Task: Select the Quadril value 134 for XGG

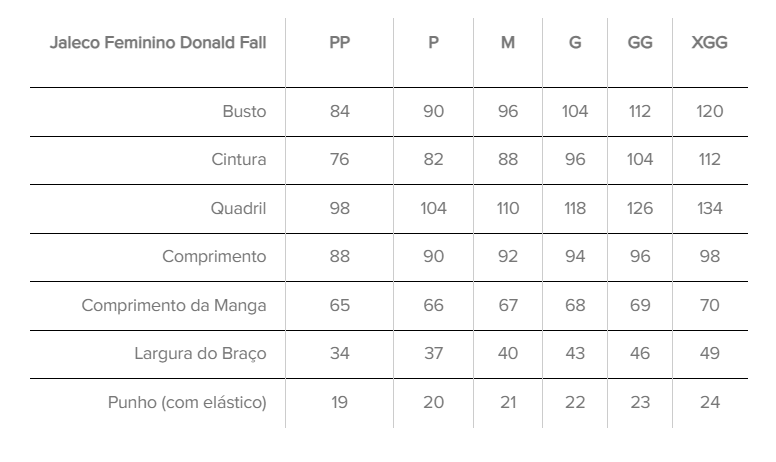Action: point(709,208)
